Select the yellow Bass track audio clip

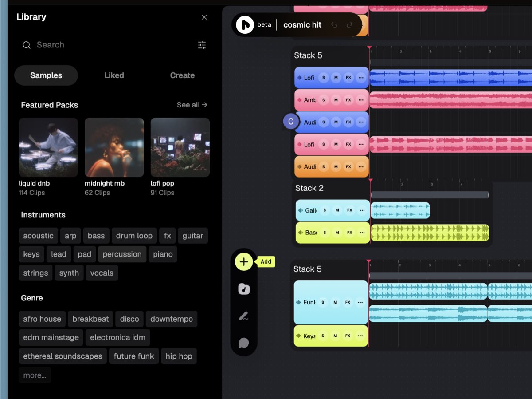click(x=430, y=233)
